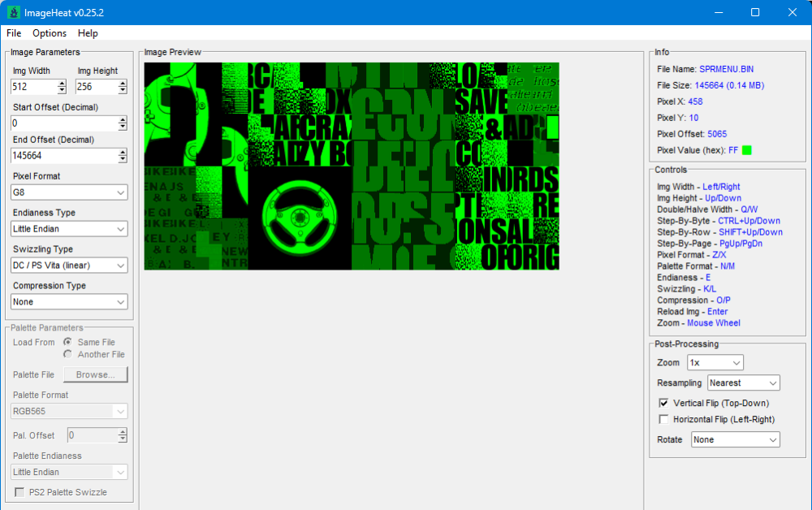The width and height of the screenshot is (812, 510).
Task: Click the Up/Down Img Height shortcut
Action: click(723, 198)
